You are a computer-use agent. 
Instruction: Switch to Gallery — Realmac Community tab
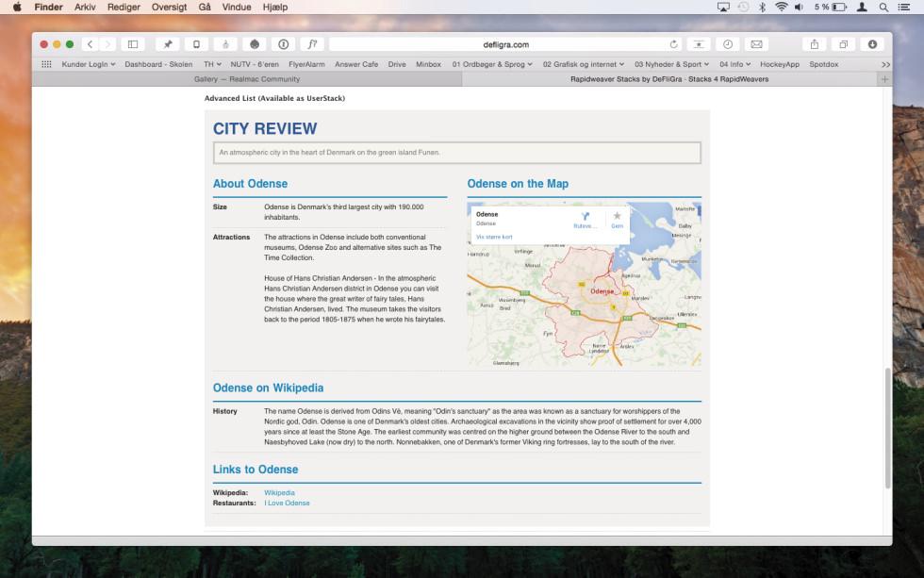(247, 79)
